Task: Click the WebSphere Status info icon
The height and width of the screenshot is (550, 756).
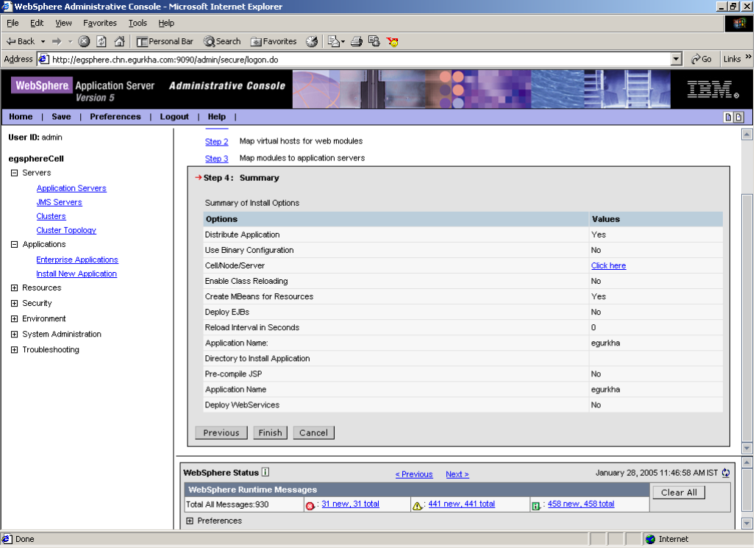Action: tap(265, 473)
